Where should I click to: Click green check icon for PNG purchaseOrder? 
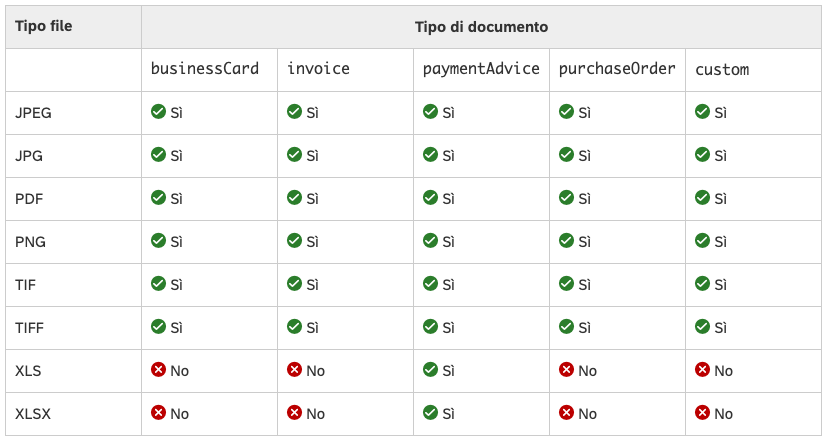(x=566, y=241)
